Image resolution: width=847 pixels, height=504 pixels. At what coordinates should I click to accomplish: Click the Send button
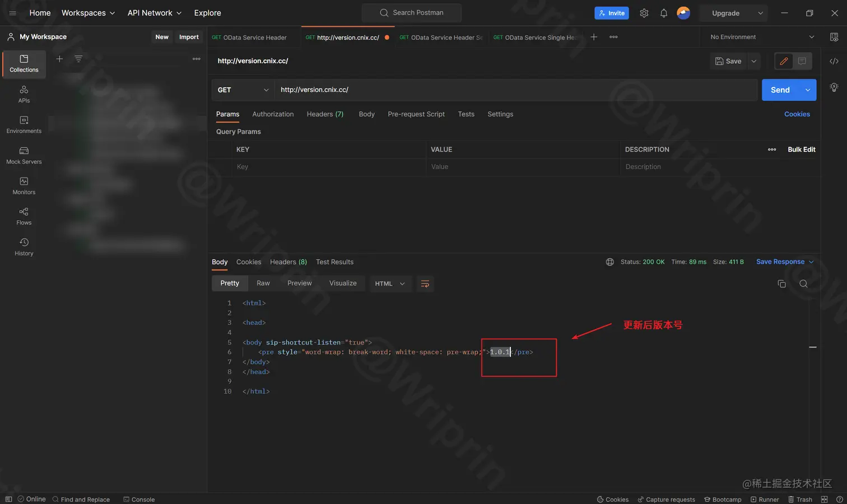pyautogui.click(x=780, y=90)
